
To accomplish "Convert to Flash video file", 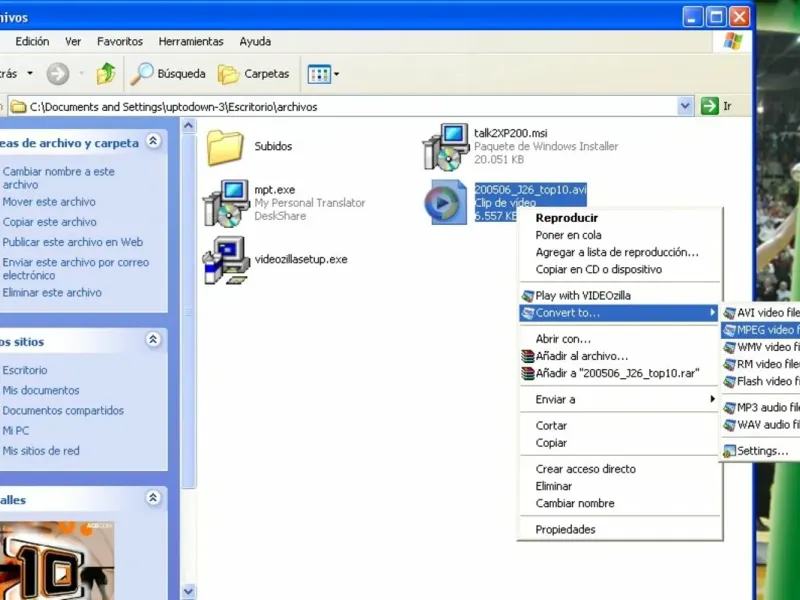I will click(761, 382).
